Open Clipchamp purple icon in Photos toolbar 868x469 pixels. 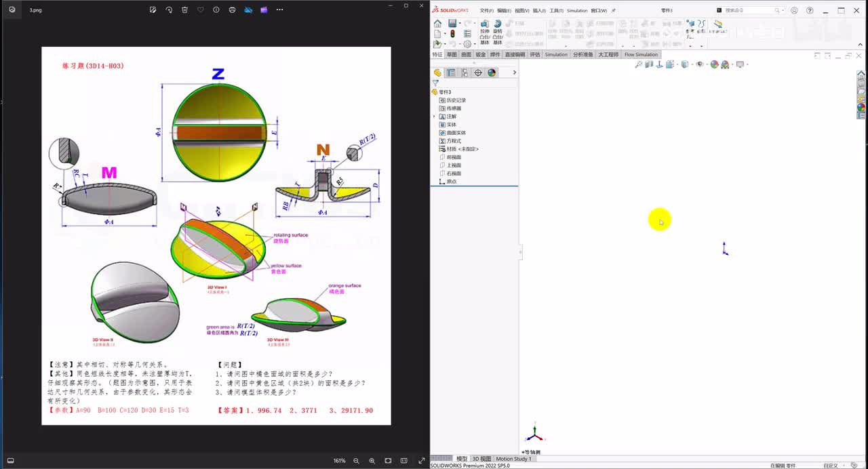264,10
